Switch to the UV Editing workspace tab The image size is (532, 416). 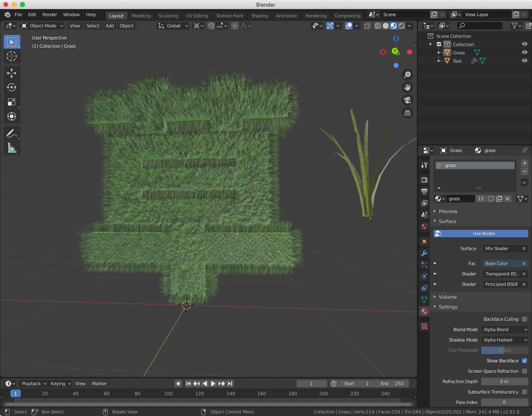click(197, 16)
